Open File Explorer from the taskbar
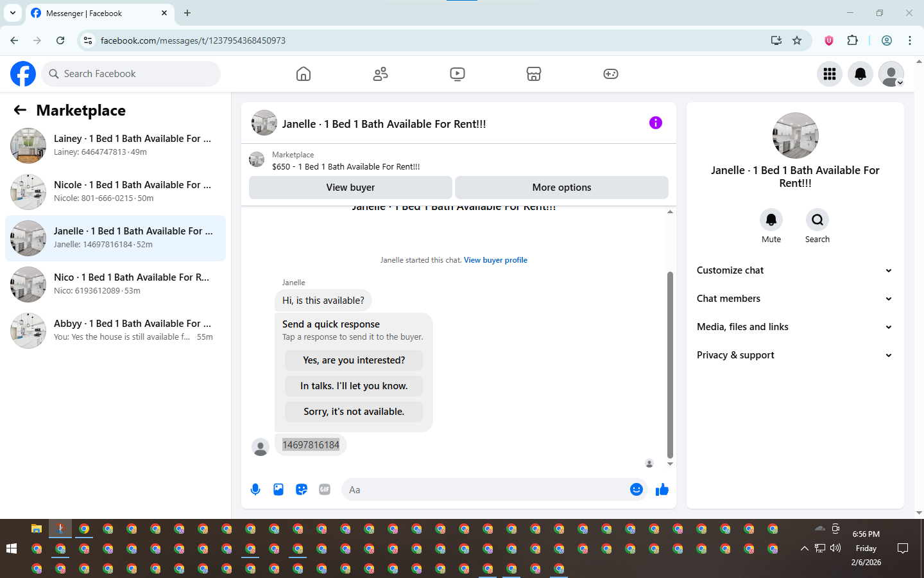This screenshot has height=578, width=924. (x=37, y=529)
